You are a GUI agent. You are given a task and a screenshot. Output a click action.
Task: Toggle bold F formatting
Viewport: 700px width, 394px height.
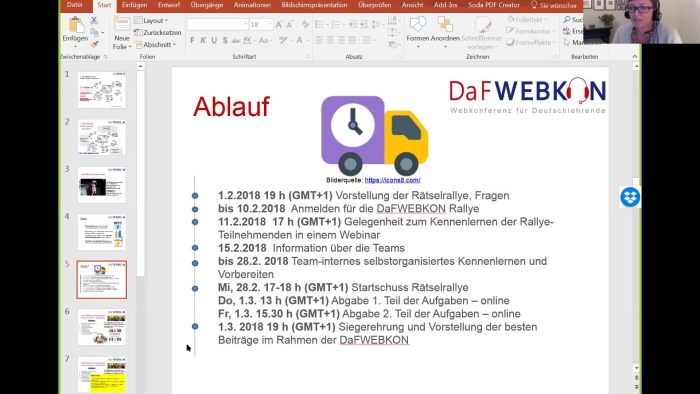[x=192, y=40]
